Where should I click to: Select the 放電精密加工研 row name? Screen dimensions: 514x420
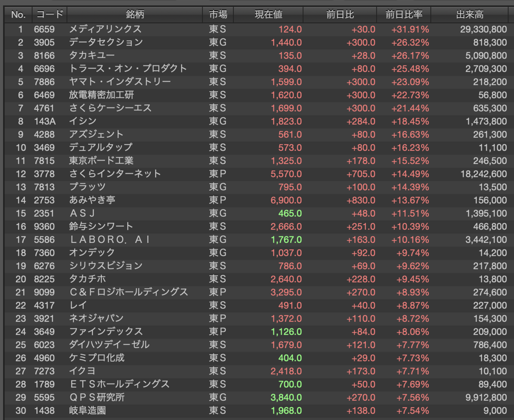point(102,95)
